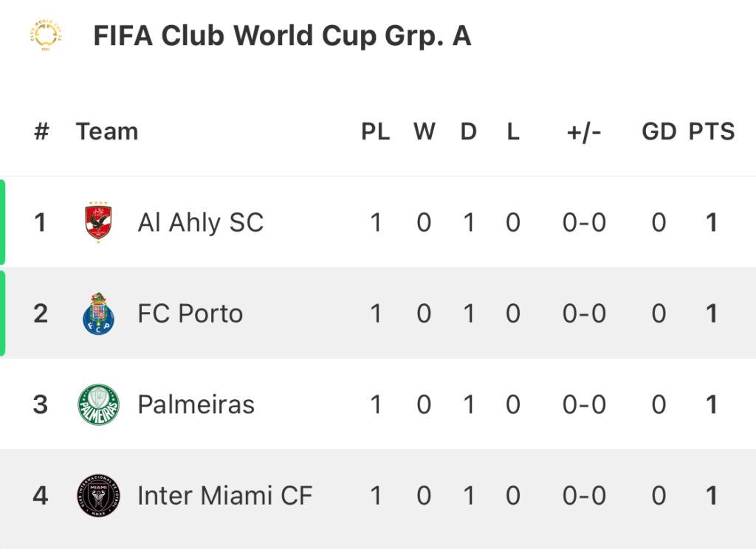Click the GD column header
The height and width of the screenshot is (549, 756).
click(659, 131)
